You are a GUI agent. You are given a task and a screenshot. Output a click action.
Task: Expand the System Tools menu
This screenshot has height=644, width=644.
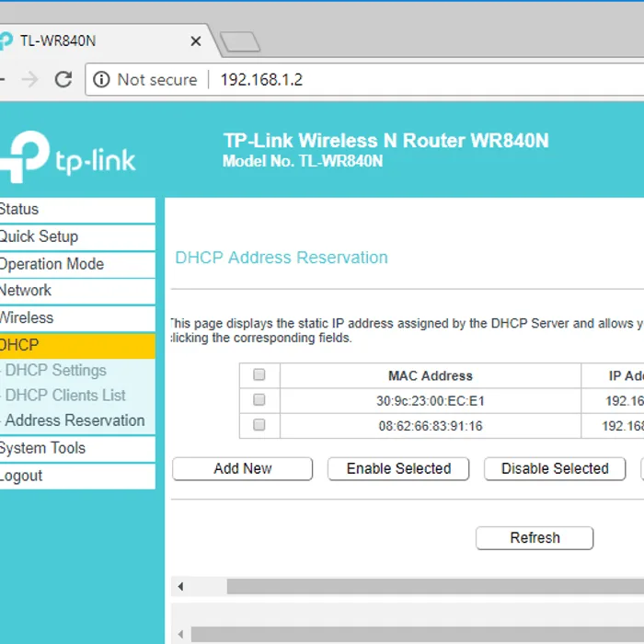[77, 448]
